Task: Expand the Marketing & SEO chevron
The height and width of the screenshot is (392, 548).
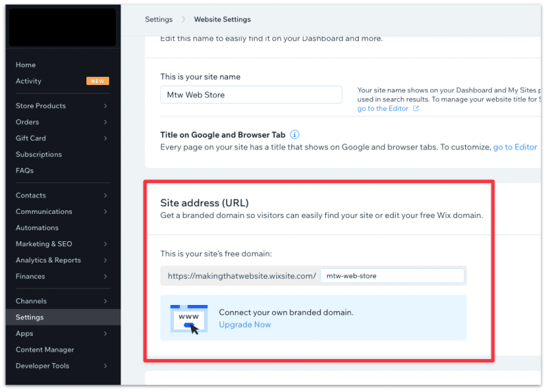Action: (105, 244)
